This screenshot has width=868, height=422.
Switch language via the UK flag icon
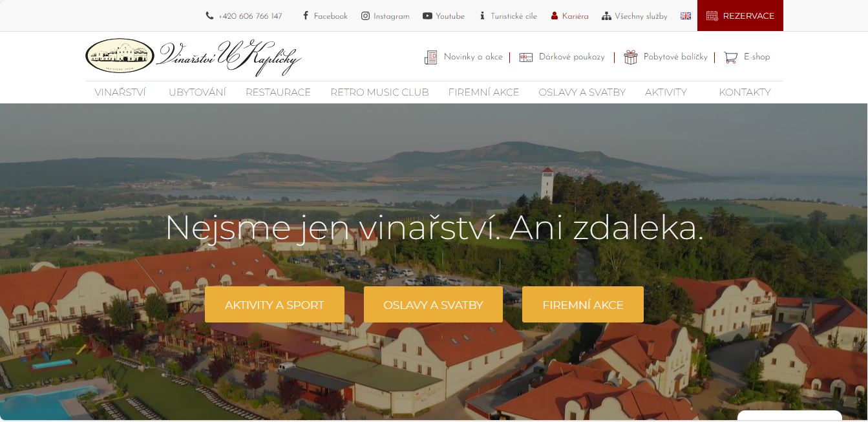(x=686, y=16)
